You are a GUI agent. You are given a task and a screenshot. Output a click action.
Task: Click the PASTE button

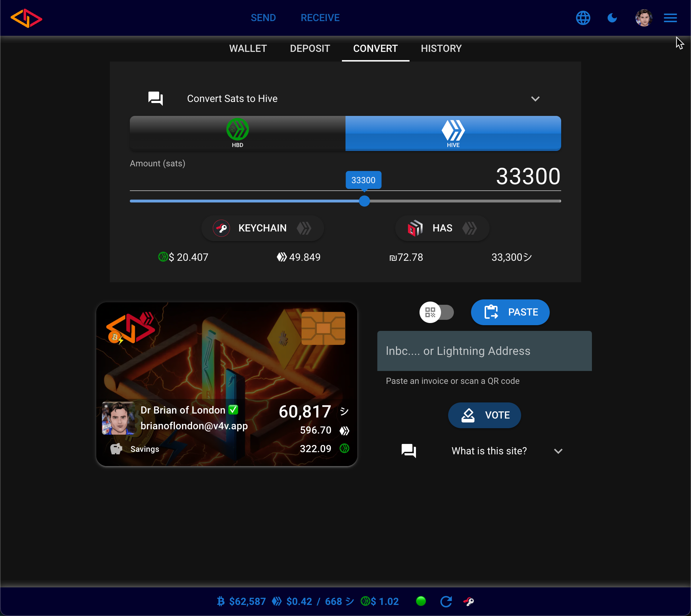pos(510,312)
